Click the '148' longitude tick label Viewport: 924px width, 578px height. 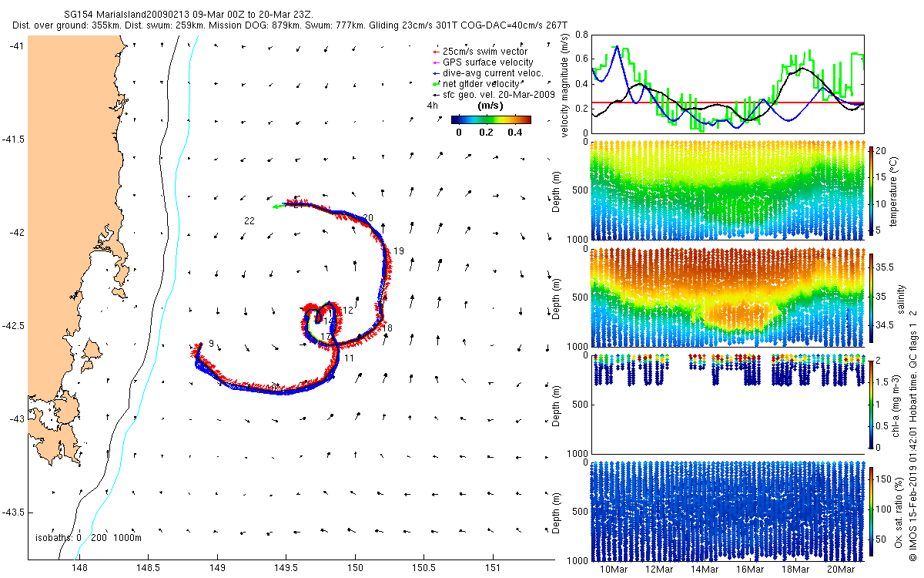79,569
